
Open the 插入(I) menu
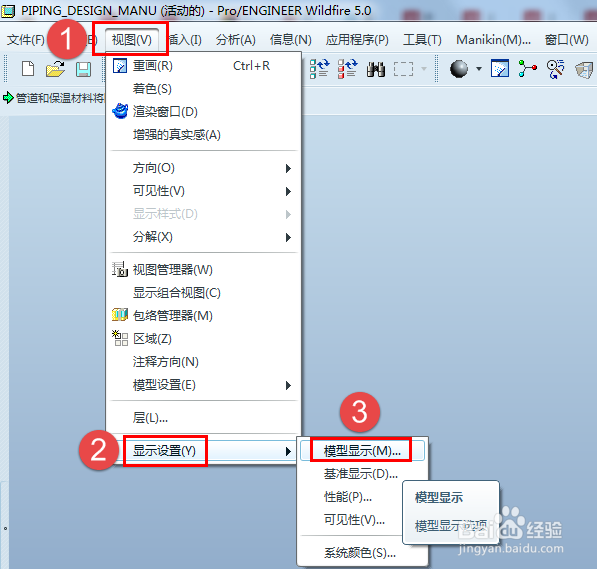point(186,40)
